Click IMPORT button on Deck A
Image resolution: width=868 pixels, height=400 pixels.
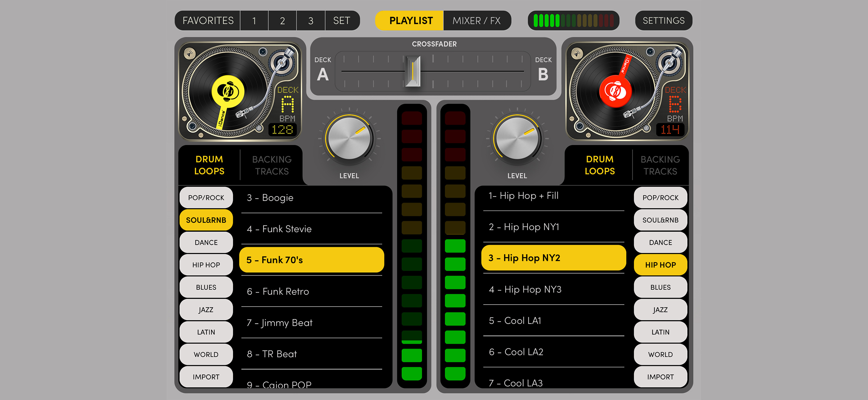tap(206, 377)
